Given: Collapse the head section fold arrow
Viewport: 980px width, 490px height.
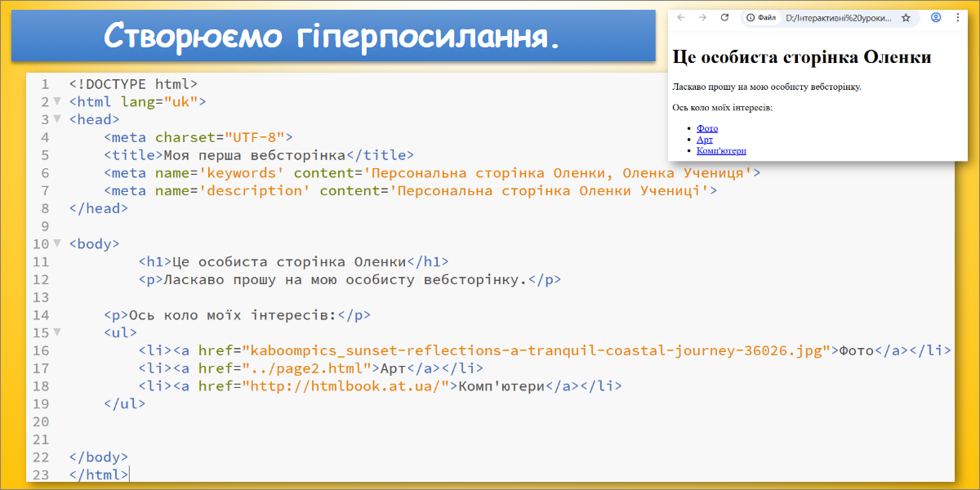Looking at the screenshot, I should click(56, 119).
